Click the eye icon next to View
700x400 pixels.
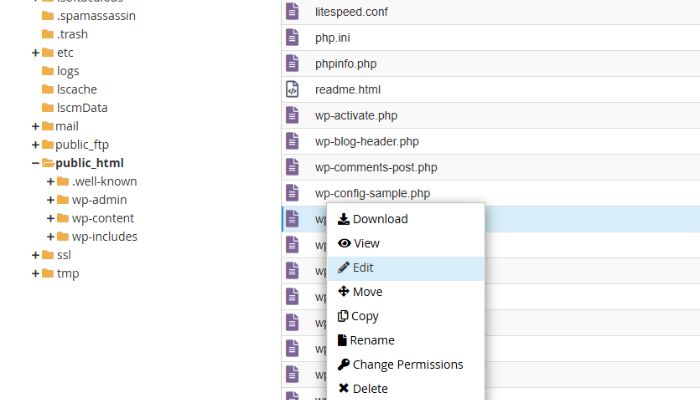coord(344,243)
